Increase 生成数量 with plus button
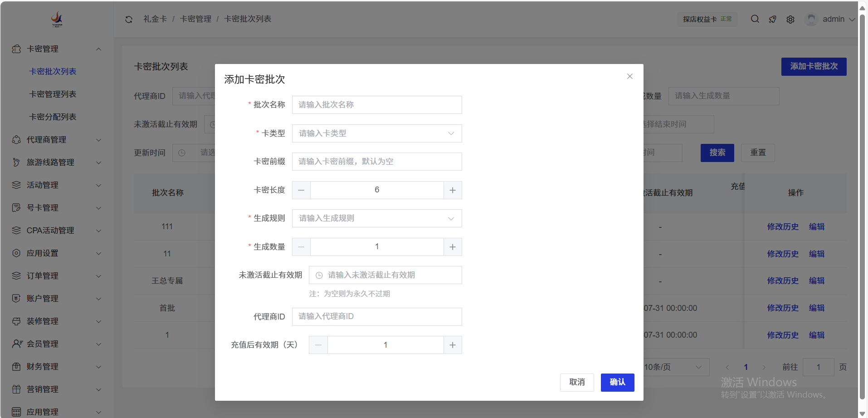868x418 pixels. coord(452,247)
